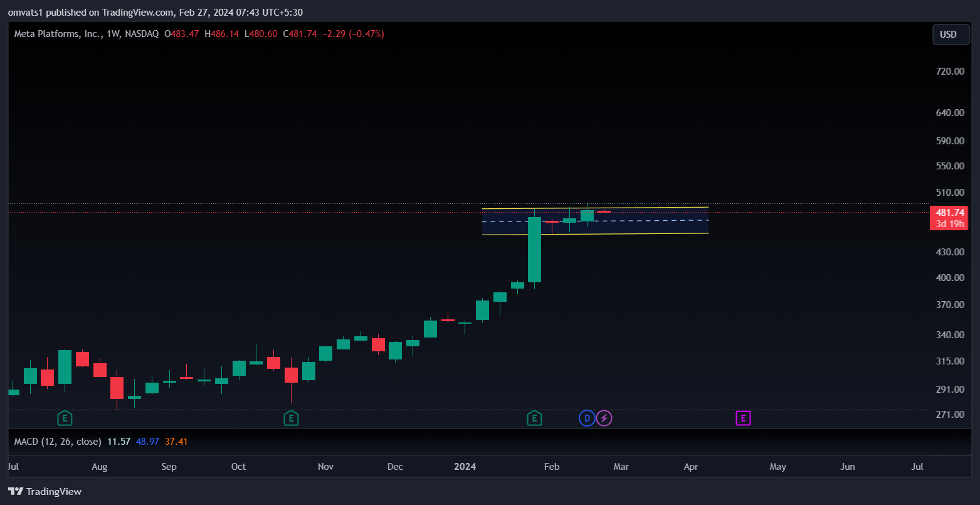The image size is (980, 505).
Task: Click the earnings marker below late October
Action: pyautogui.click(x=290, y=418)
